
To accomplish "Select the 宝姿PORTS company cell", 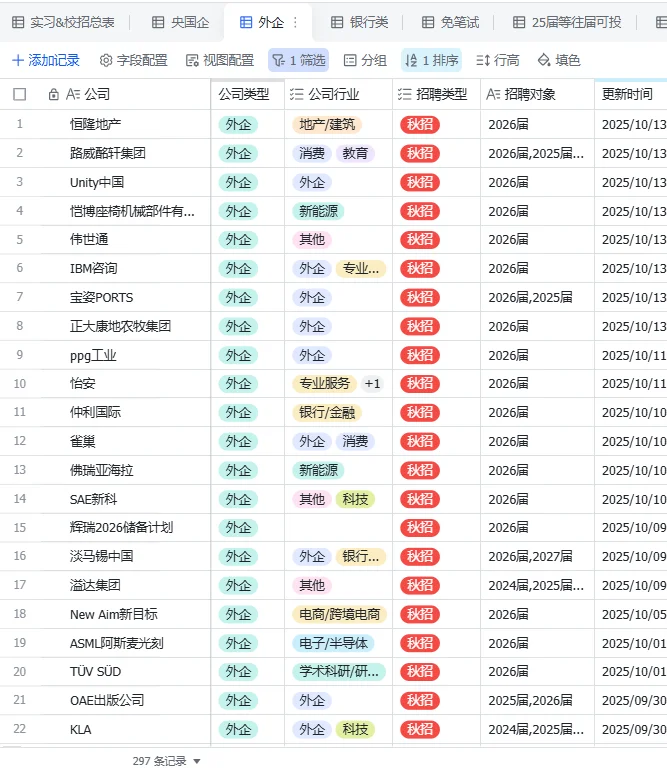I will click(x=125, y=297).
